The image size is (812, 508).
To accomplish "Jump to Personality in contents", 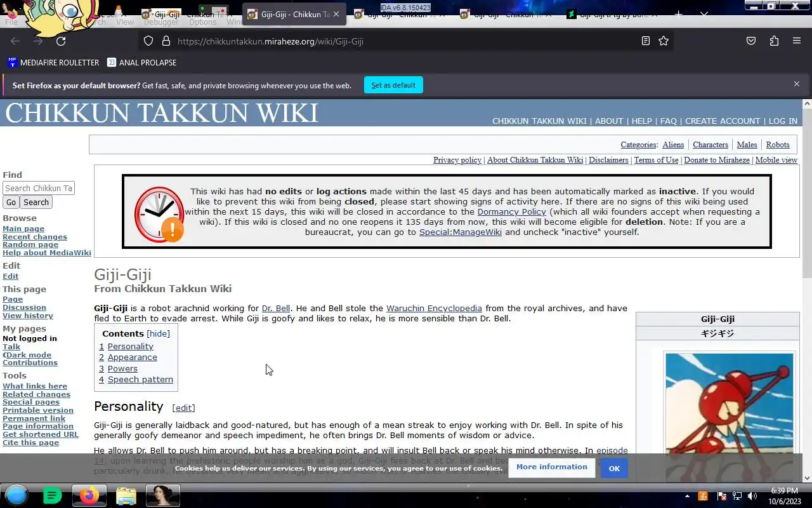I will [x=131, y=346].
